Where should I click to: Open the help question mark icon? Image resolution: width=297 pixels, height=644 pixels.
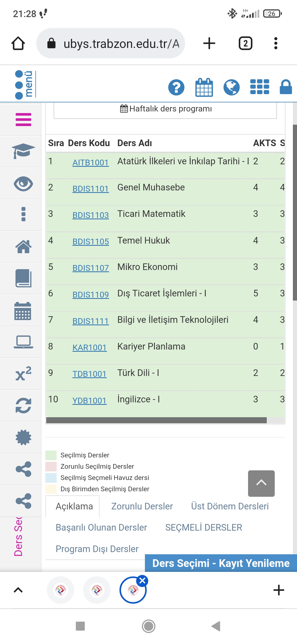click(176, 88)
